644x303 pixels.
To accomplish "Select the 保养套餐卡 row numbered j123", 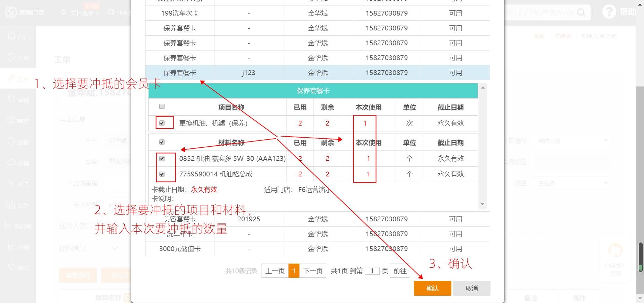I will 317,73.
